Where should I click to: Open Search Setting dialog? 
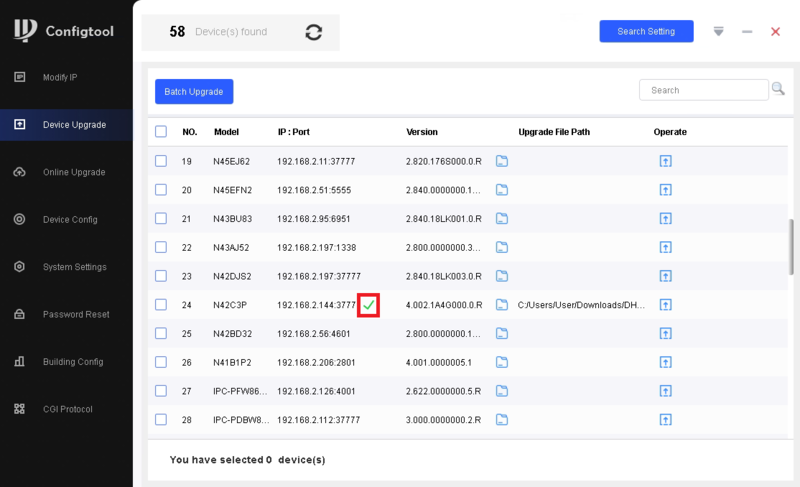646,31
